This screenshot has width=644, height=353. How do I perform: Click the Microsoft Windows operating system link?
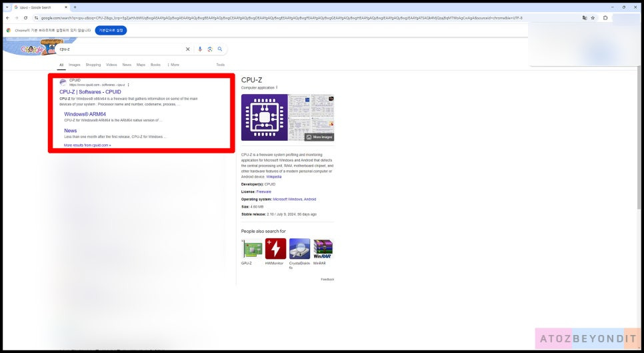pyautogui.click(x=287, y=200)
